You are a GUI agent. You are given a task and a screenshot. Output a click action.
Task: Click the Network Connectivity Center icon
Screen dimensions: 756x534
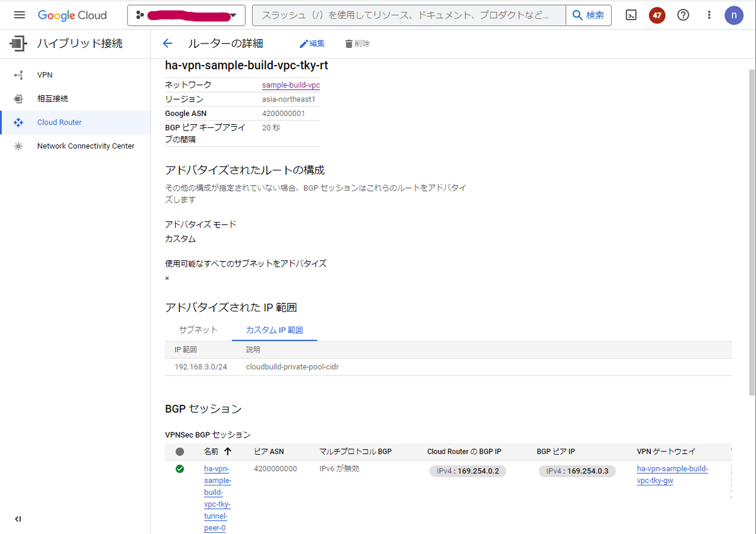click(18, 146)
